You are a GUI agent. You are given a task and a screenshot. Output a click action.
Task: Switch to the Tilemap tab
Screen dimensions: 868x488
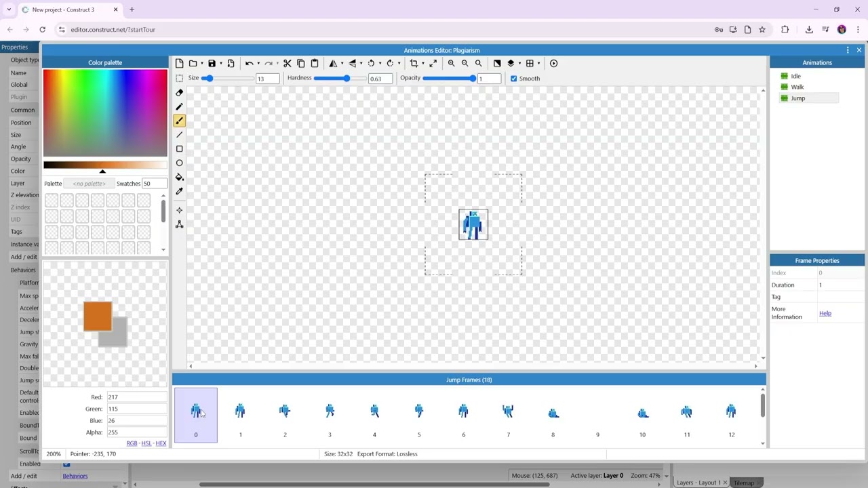(x=744, y=483)
